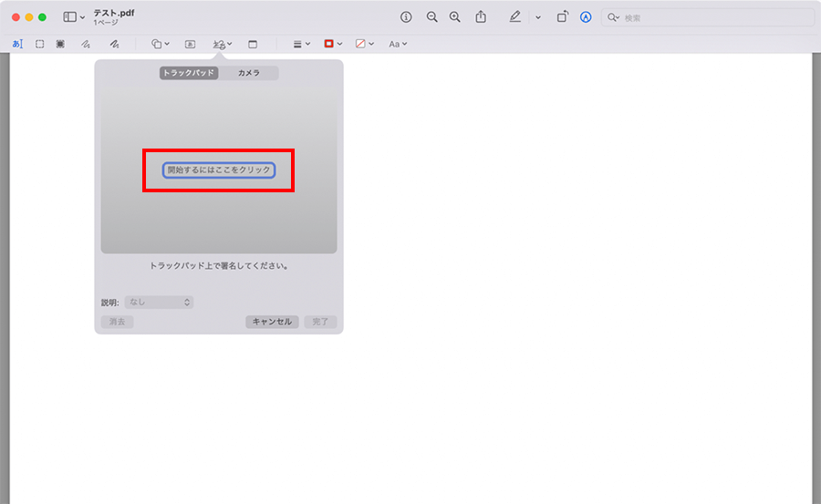The height and width of the screenshot is (504, 821).
Task: Open the Sign signature menu
Action: point(223,44)
